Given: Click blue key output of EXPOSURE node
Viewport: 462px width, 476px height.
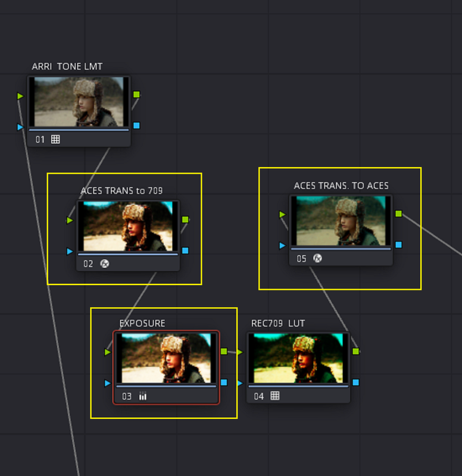Looking at the screenshot, I should coord(224,382).
